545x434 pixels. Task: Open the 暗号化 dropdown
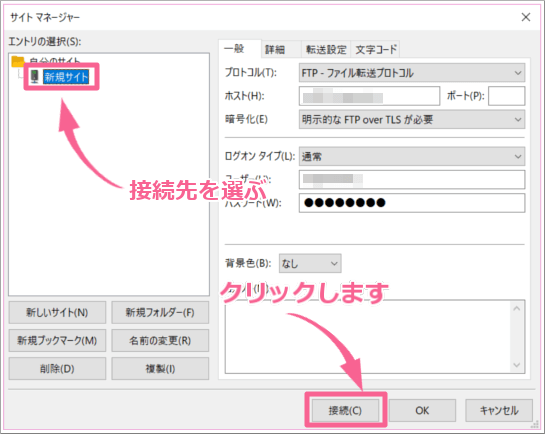pyautogui.click(x=412, y=120)
